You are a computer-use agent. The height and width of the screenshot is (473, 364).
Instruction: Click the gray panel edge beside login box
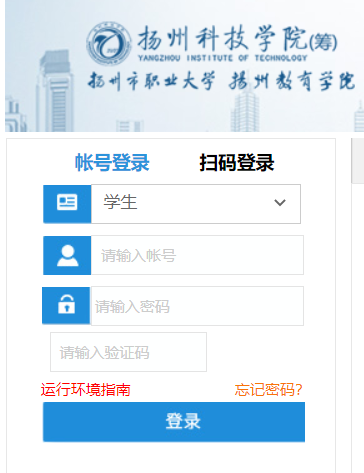(358, 161)
